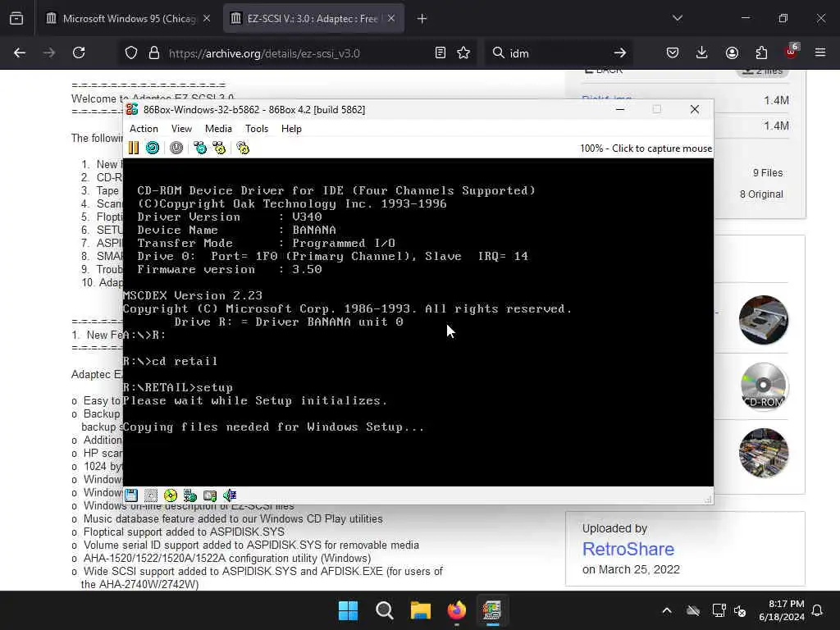Show site tracking protection shield info

pyautogui.click(x=131, y=53)
